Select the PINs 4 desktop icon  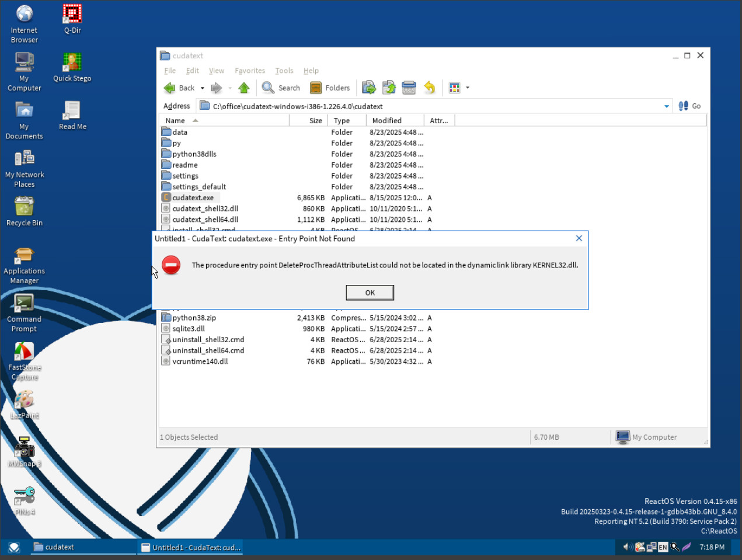[24, 500]
